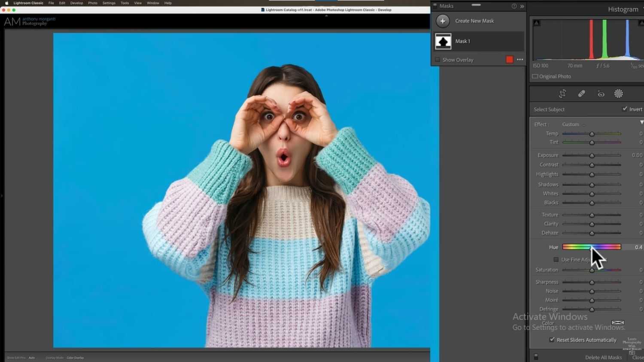The width and height of the screenshot is (644, 362).
Task: Click the Create New Mask plus icon
Action: click(443, 21)
